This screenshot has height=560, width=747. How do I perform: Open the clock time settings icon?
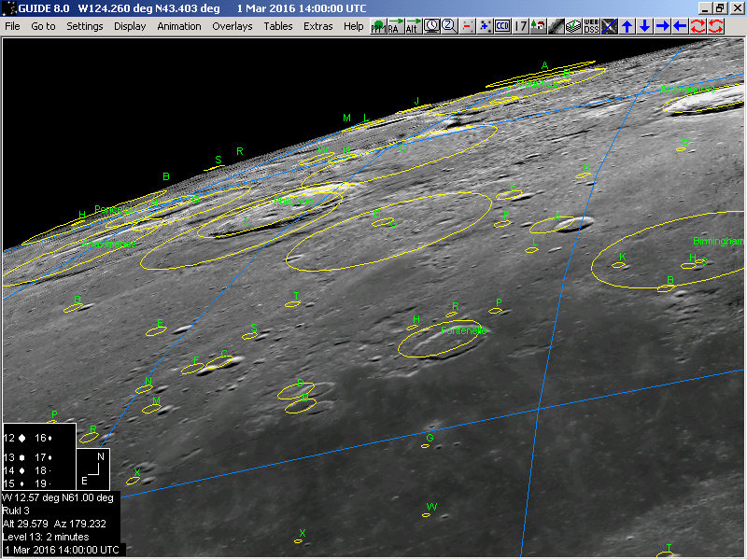click(x=431, y=26)
